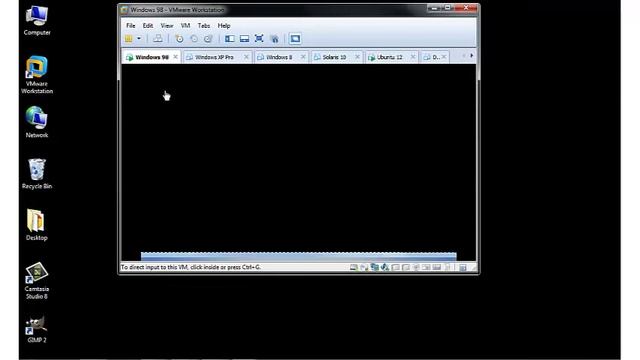Toggle the console view toolbar icon

[x=295, y=39]
